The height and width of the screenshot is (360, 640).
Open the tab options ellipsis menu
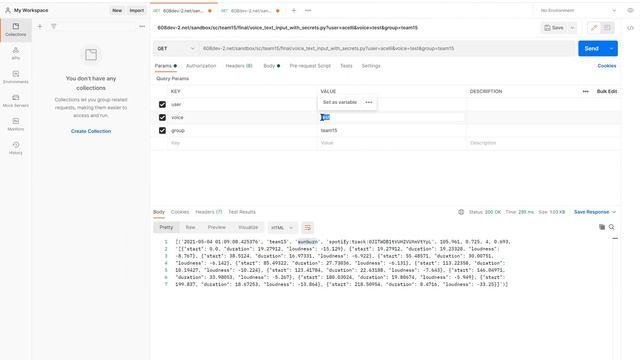point(308,11)
